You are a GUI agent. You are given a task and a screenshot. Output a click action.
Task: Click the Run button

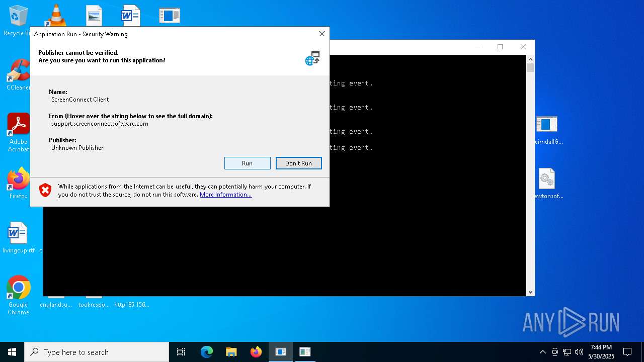247,163
